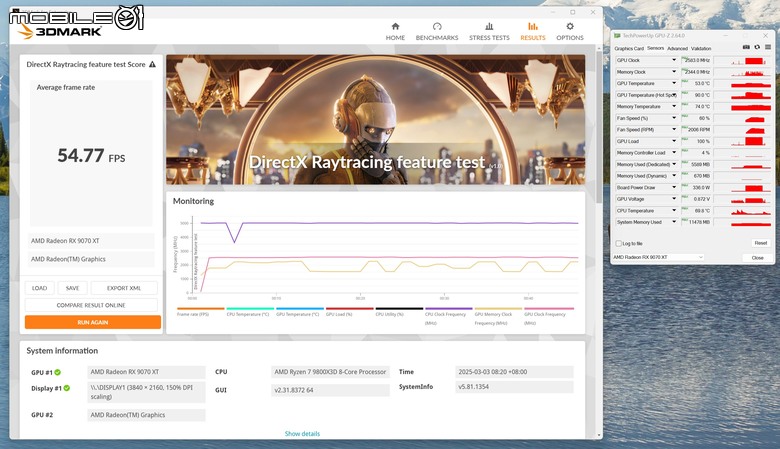Click green check next to Display #1
780x449 pixels.
(x=67, y=388)
